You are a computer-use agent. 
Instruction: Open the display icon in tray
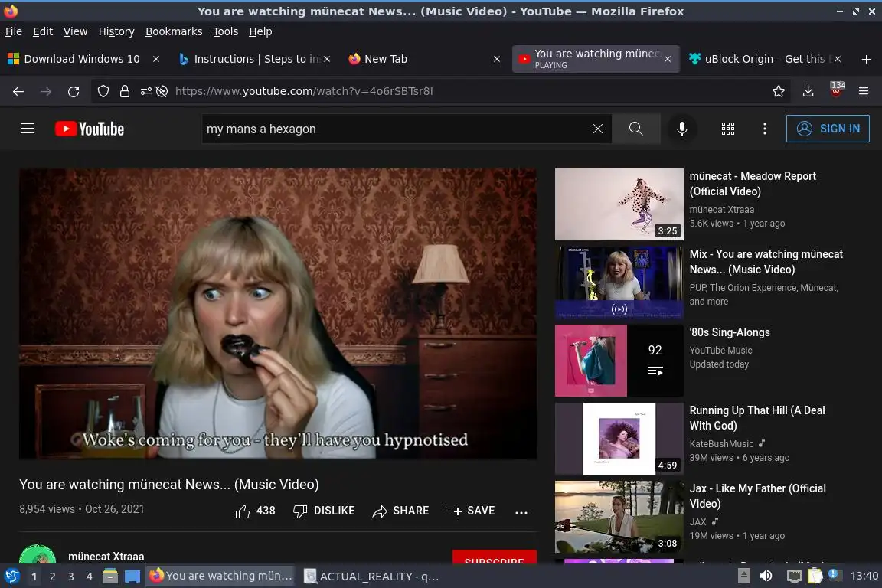tap(794, 577)
